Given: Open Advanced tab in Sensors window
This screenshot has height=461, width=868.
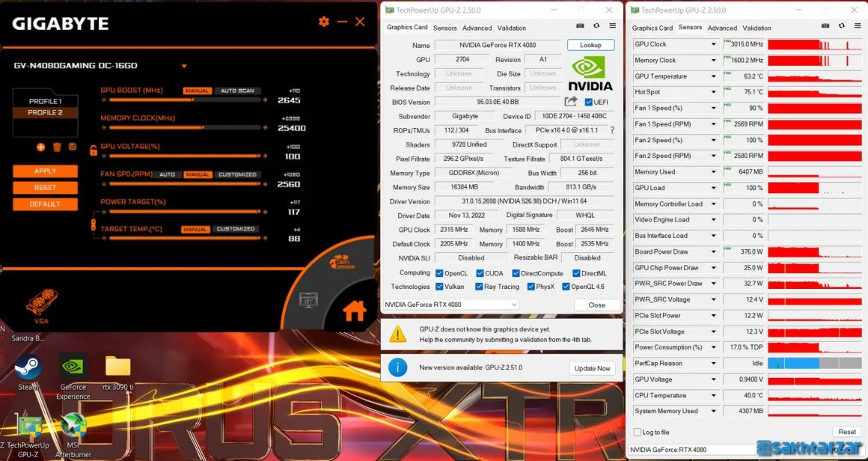Looking at the screenshot, I should click(x=722, y=28).
